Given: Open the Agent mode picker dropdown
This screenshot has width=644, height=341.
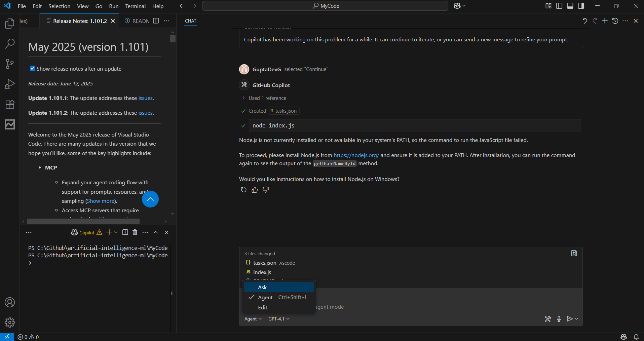Looking at the screenshot, I should click(x=253, y=318).
